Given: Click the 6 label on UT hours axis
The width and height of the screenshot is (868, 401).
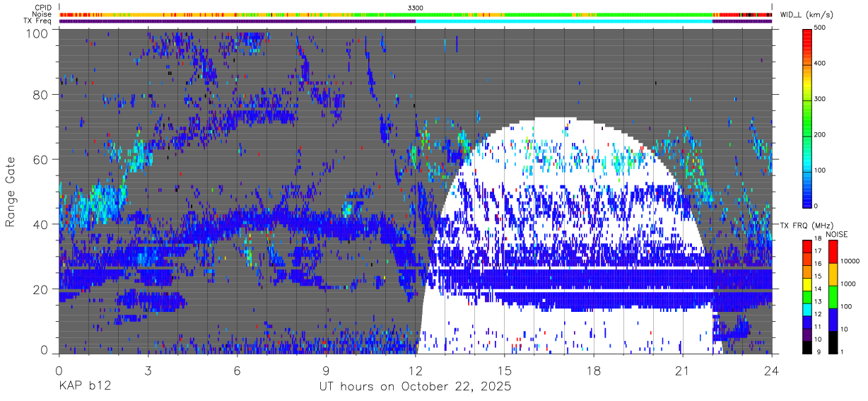Looking at the screenshot, I should (x=237, y=371).
